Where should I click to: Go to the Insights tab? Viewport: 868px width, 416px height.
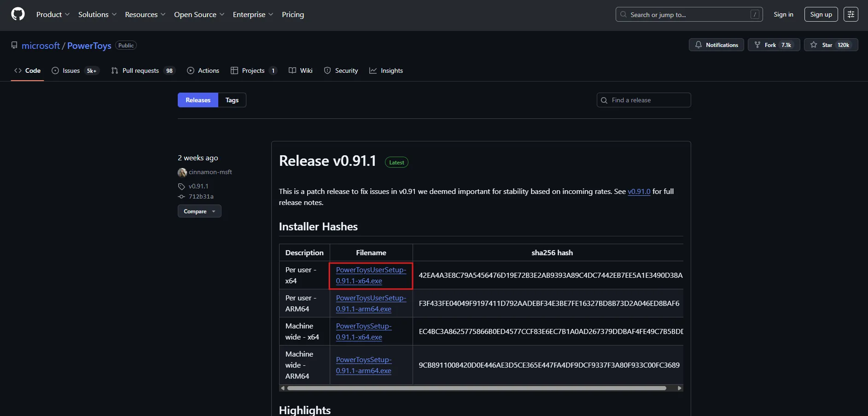pyautogui.click(x=386, y=70)
